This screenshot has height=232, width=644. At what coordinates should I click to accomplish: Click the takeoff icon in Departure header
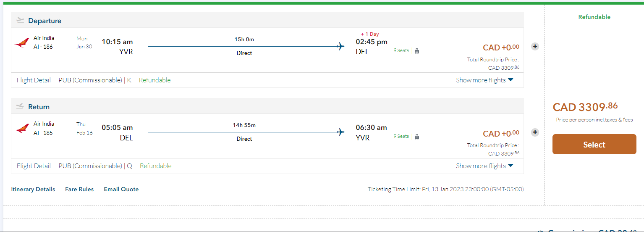(x=20, y=20)
